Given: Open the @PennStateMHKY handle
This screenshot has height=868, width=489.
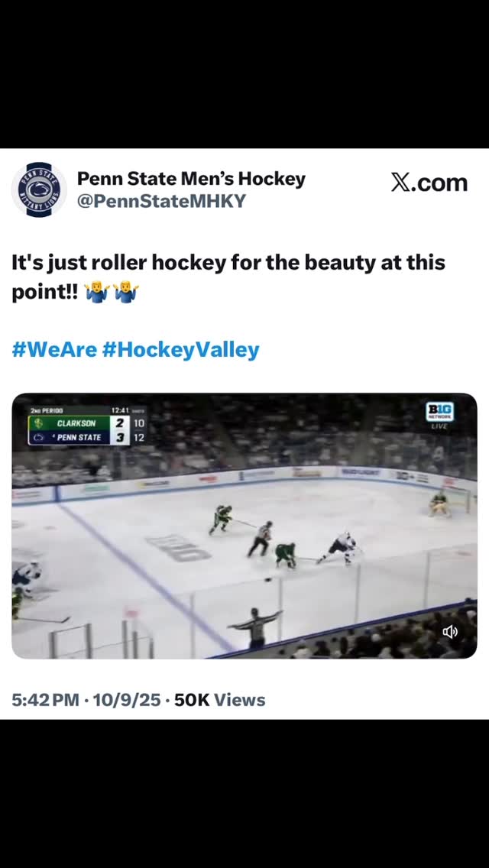Looking at the screenshot, I should (x=161, y=201).
